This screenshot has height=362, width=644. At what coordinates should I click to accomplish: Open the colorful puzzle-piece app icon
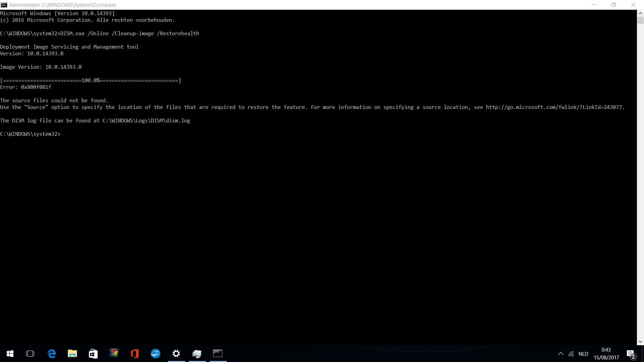click(x=114, y=354)
